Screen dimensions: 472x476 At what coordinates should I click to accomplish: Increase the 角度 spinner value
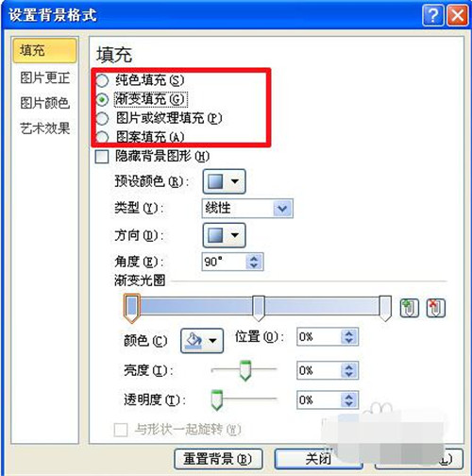(x=254, y=258)
